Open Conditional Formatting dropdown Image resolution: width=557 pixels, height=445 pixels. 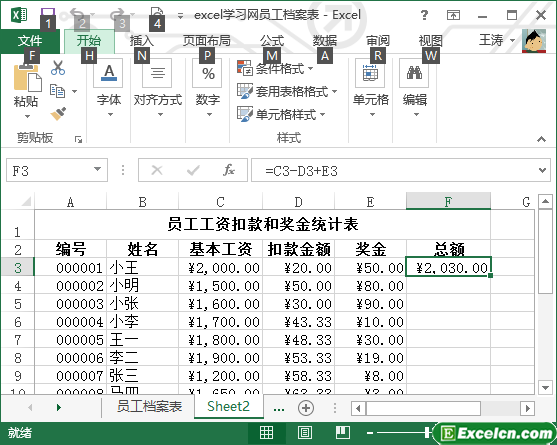click(276, 68)
